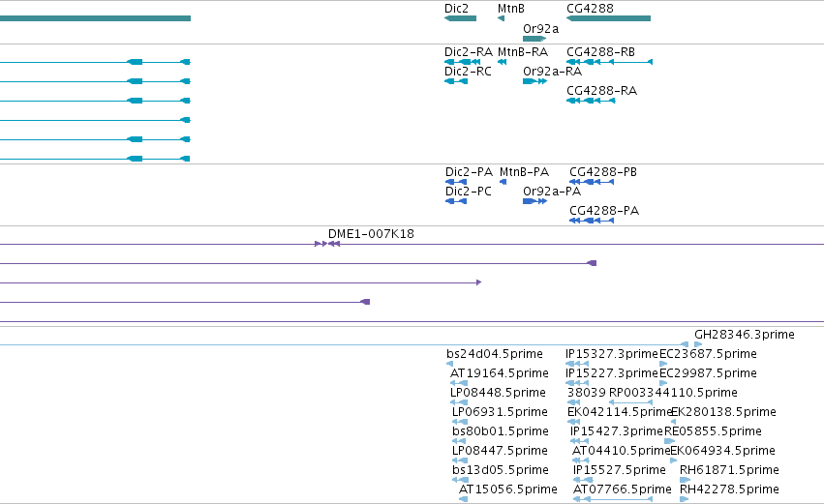Select EST AT19164.5prime
This screenshot has width=824, height=504.
[500, 373]
